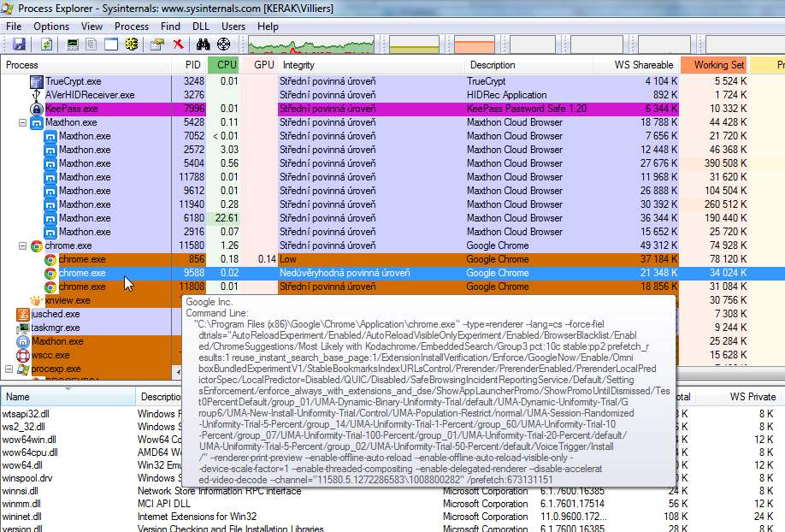
Task: Open the File menu
Action: (x=14, y=27)
